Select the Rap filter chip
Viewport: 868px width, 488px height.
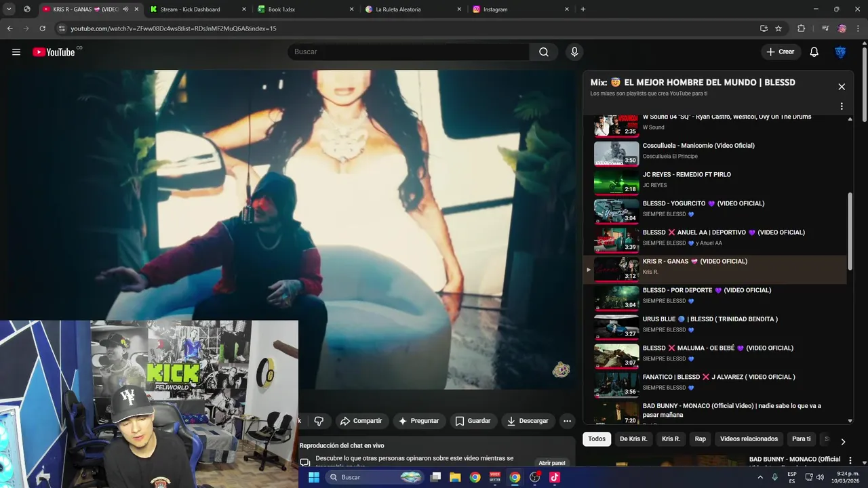[x=701, y=439]
